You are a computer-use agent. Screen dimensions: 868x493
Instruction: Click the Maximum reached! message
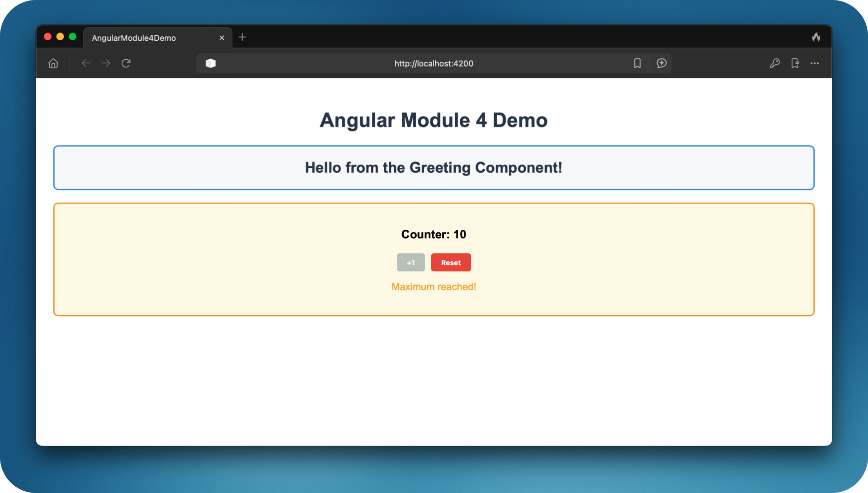(434, 287)
